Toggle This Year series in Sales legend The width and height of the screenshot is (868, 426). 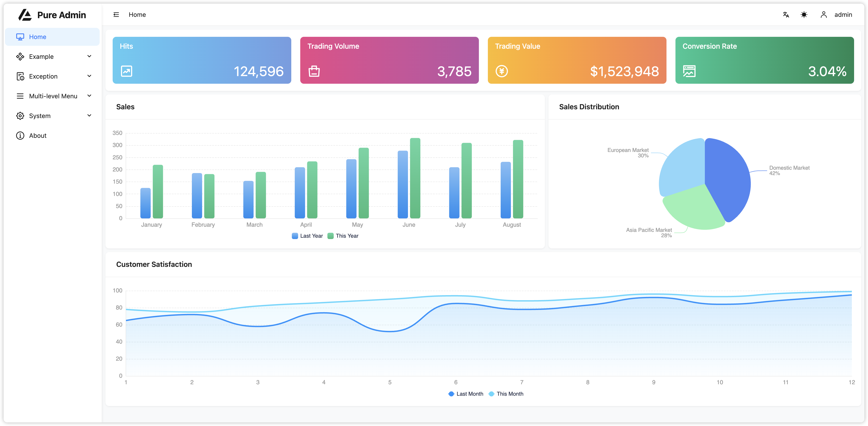[343, 236]
